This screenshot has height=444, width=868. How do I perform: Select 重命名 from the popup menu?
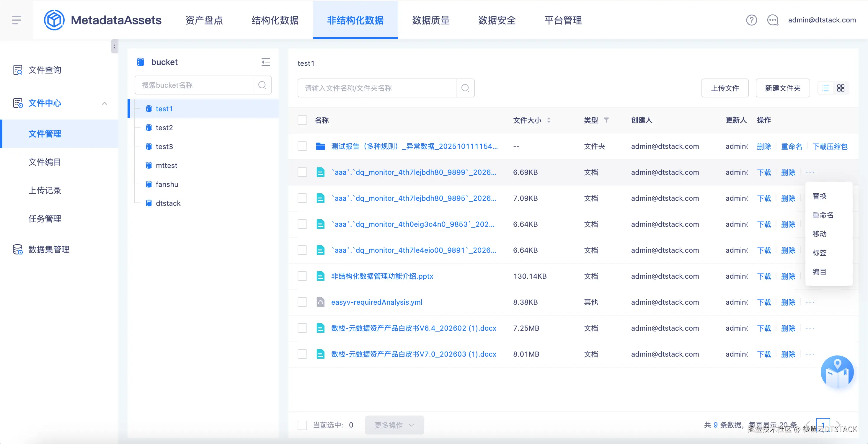(823, 215)
